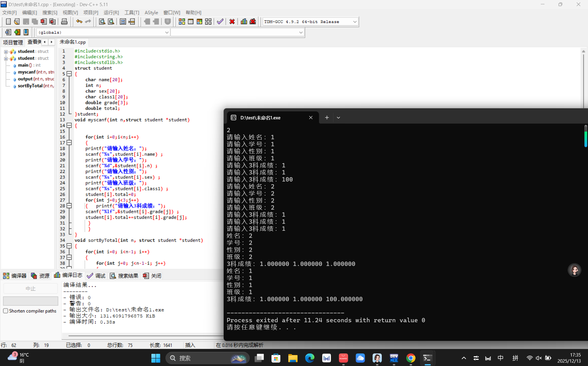Toggle Shorten compiler paths checkbox
This screenshot has height=366, width=588.
[x=6, y=311]
